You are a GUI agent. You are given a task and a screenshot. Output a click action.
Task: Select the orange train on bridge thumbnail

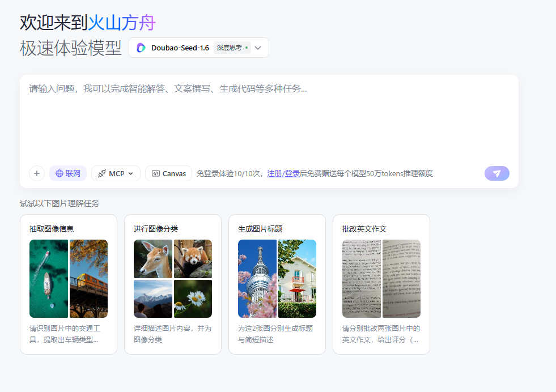[x=88, y=278]
